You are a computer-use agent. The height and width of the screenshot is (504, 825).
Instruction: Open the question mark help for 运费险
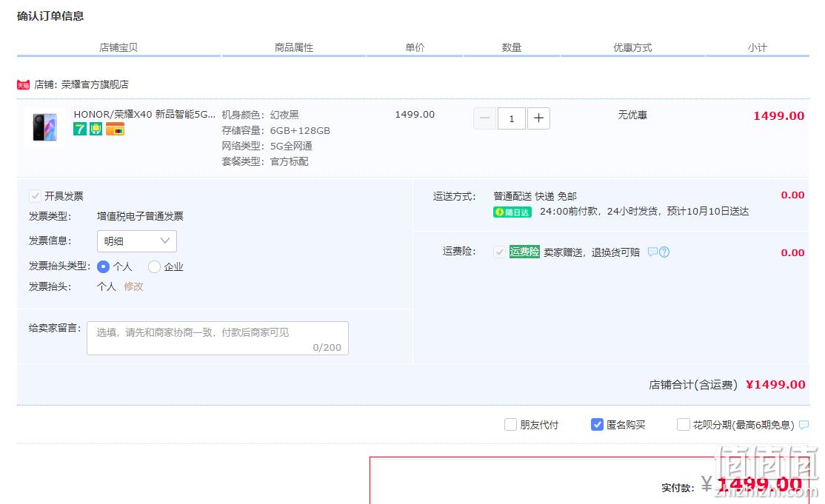pyautogui.click(x=664, y=252)
